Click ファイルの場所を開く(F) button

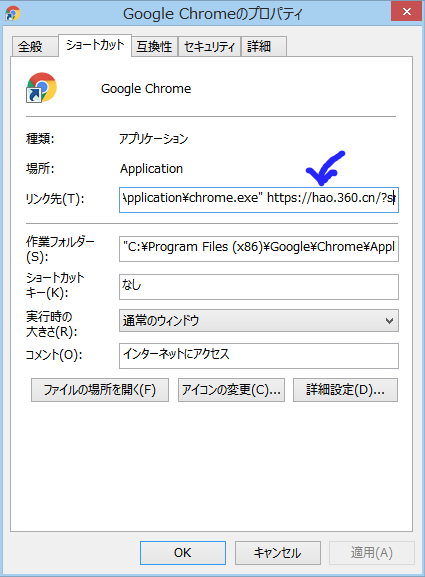[x=100, y=390]
